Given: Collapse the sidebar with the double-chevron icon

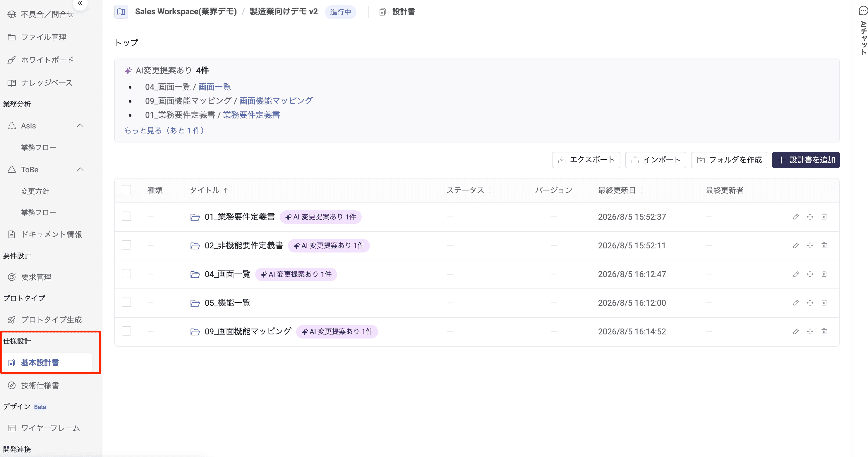Looking at the screenshot, I should click(x=80, y=3).
